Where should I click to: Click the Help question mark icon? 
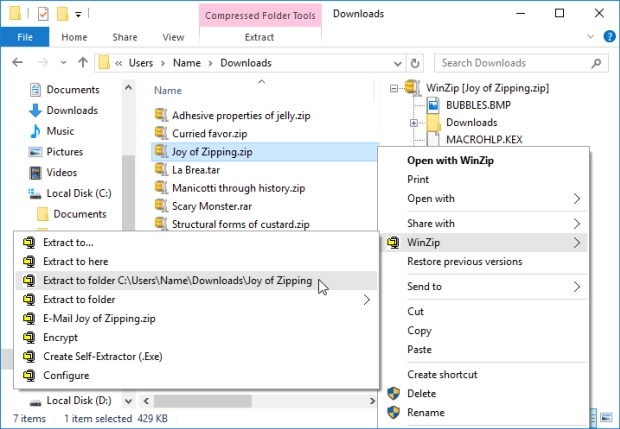coord(608,37)
